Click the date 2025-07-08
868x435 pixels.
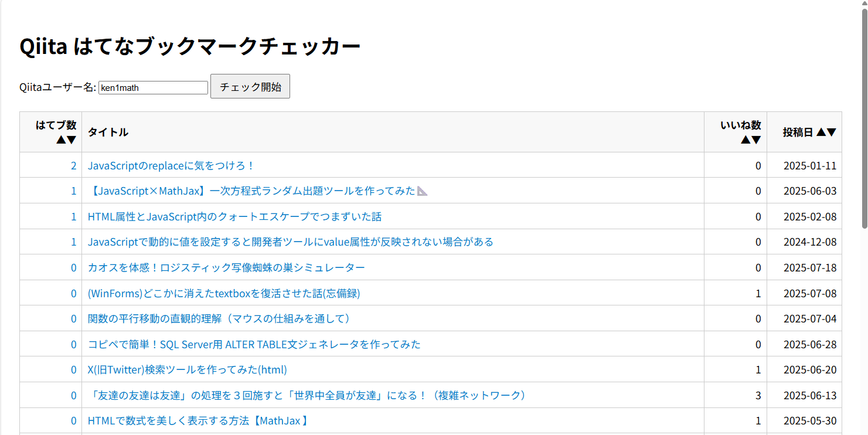810,293
